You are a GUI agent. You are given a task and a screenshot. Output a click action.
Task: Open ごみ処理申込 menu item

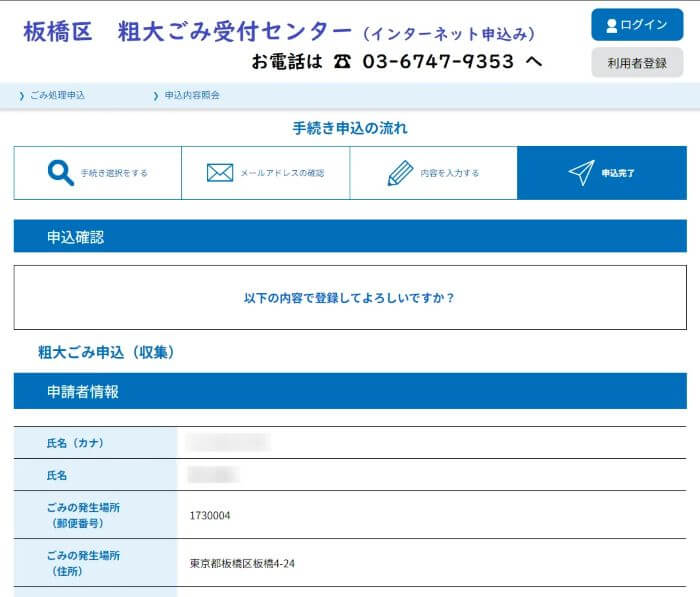point(58,95)
